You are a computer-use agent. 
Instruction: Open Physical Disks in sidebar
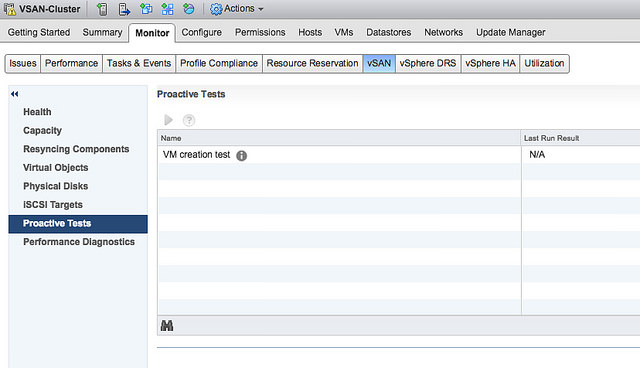pos(56,186)
